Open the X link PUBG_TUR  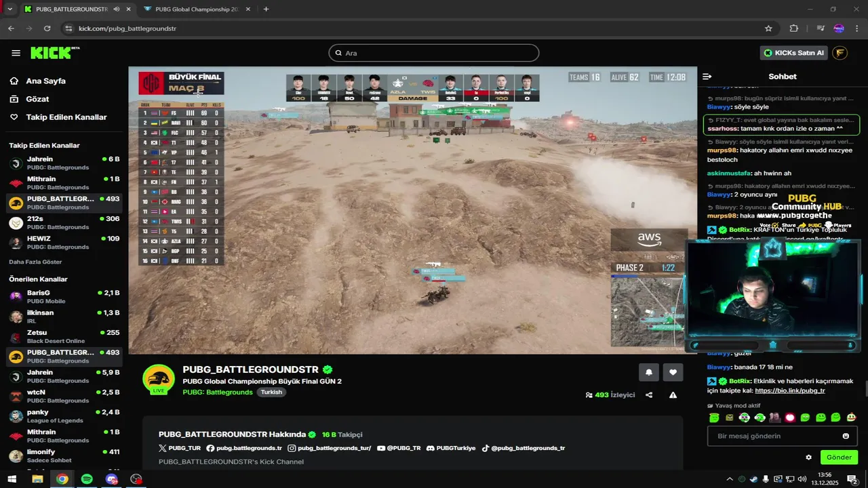tap(180, 448)
